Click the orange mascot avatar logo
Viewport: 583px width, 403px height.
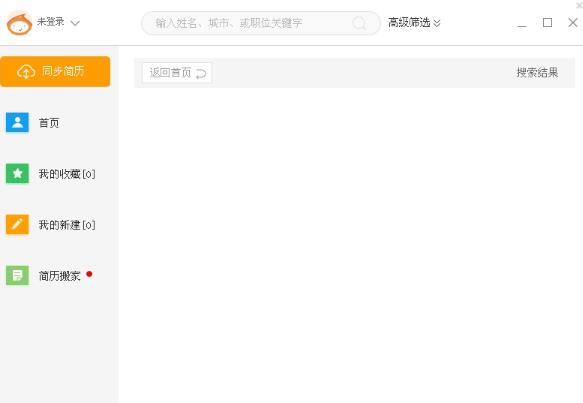pyautogui.click(x=19, y=23)
